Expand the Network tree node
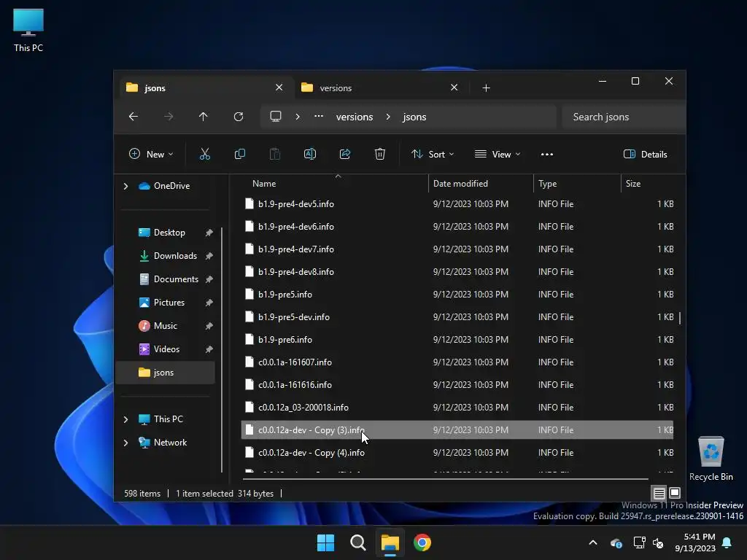This screenshot has height=560, width=747. [x=125, y=443]
